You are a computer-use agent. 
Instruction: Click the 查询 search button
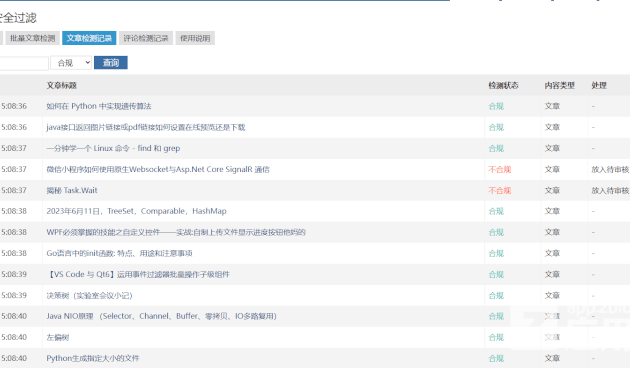pyautogui.click(x=111, y=63)
